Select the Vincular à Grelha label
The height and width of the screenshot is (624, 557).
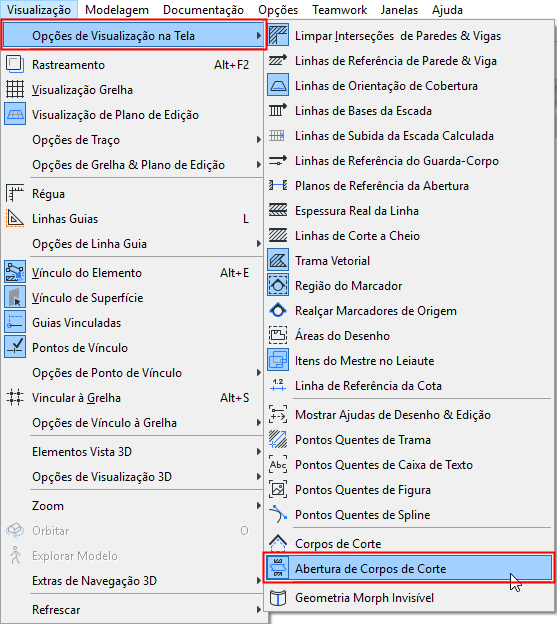76,398
